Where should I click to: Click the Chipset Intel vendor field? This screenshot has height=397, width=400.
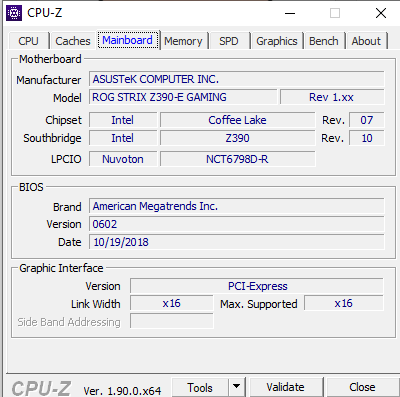click(x=123, y=120)
